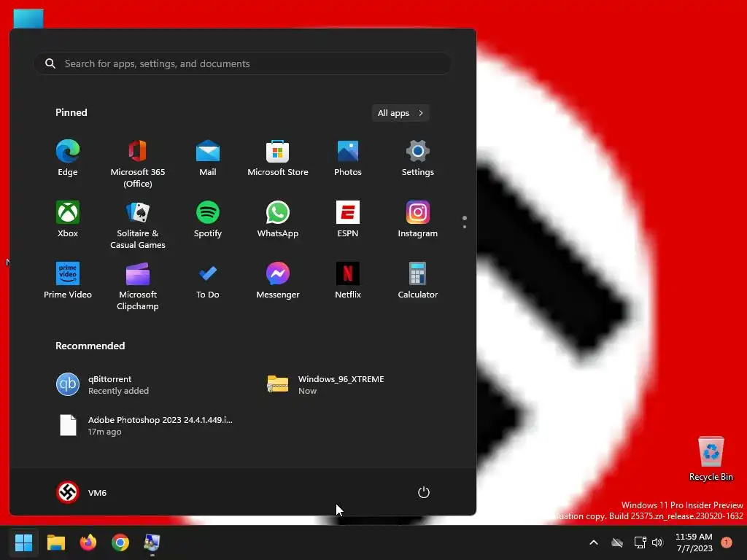Open the Calculator app
This screenshot has height=560, width=747.
[x=418, y=281]
